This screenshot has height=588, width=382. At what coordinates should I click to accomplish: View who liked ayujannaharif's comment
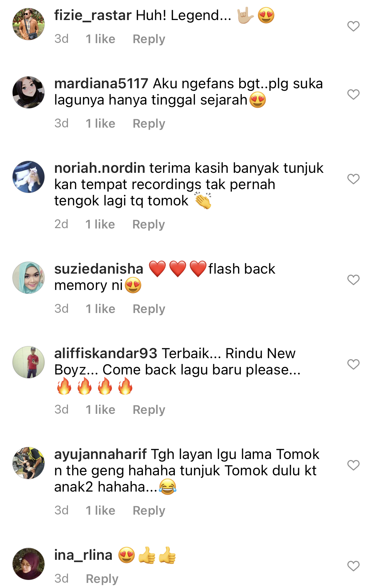pos(101,511)
